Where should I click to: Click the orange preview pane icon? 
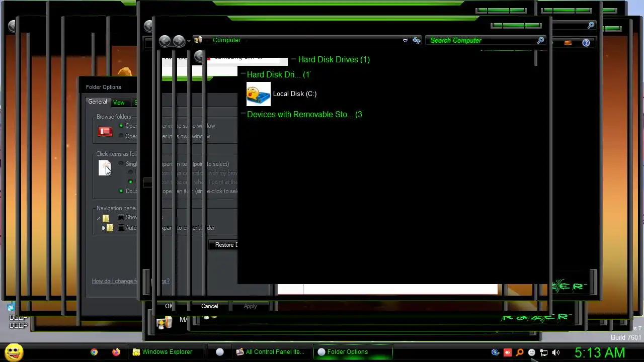[568, 43]
